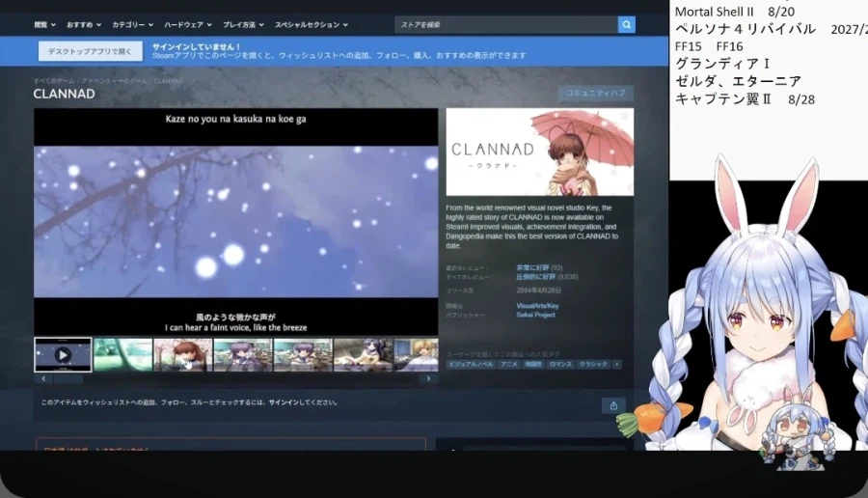The image size is (868, 498).
Task: Click the VisualArts/Key developer link
Action: pos(537,306)
